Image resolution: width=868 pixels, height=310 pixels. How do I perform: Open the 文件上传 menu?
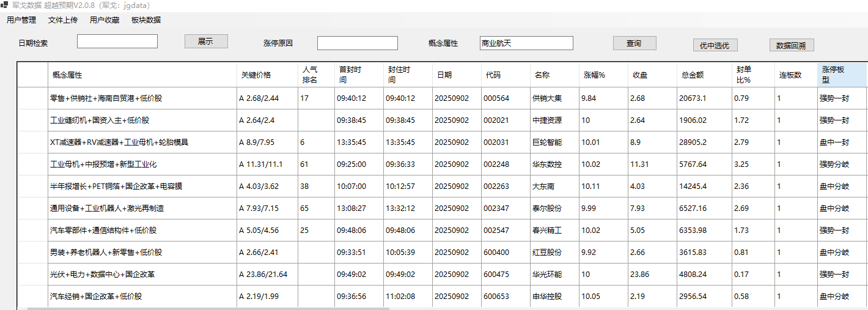coord(63,20)
